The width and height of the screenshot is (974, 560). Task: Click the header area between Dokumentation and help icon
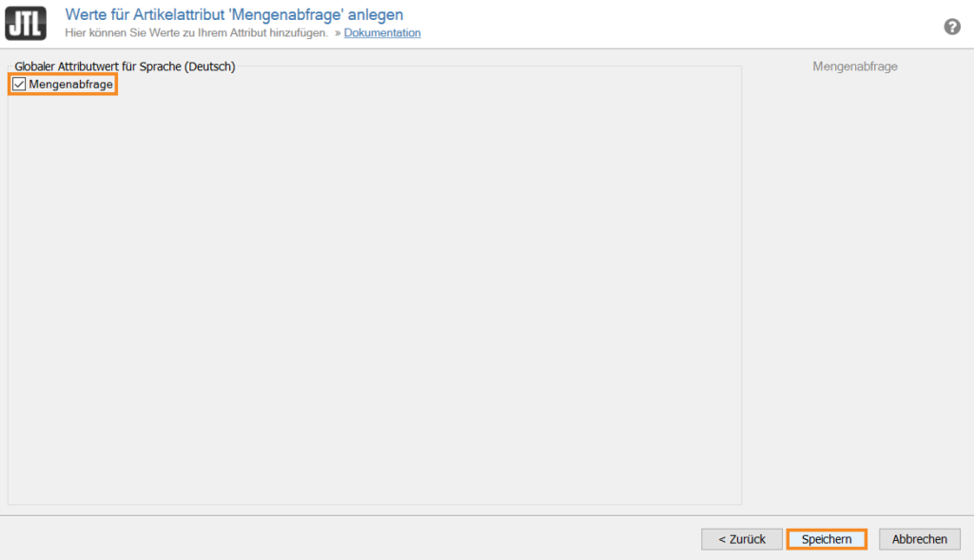pos(666,27)
